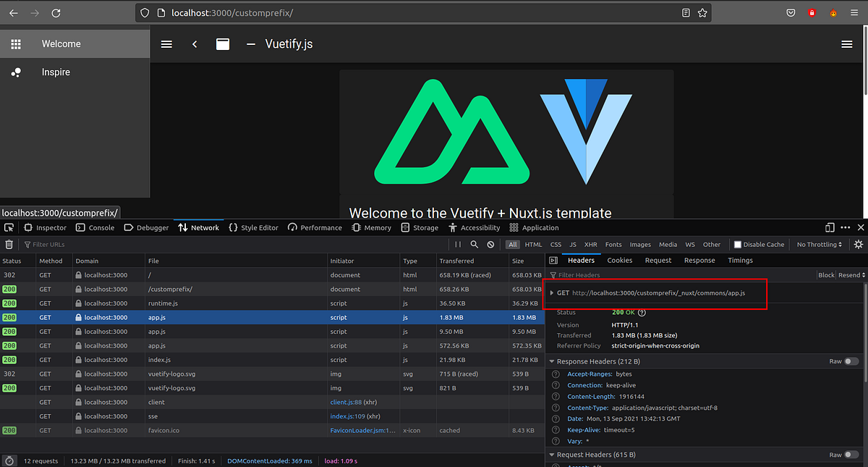The image size is (868, 467).
Task: Go back using browser back arrow
Action: point(14,13)
